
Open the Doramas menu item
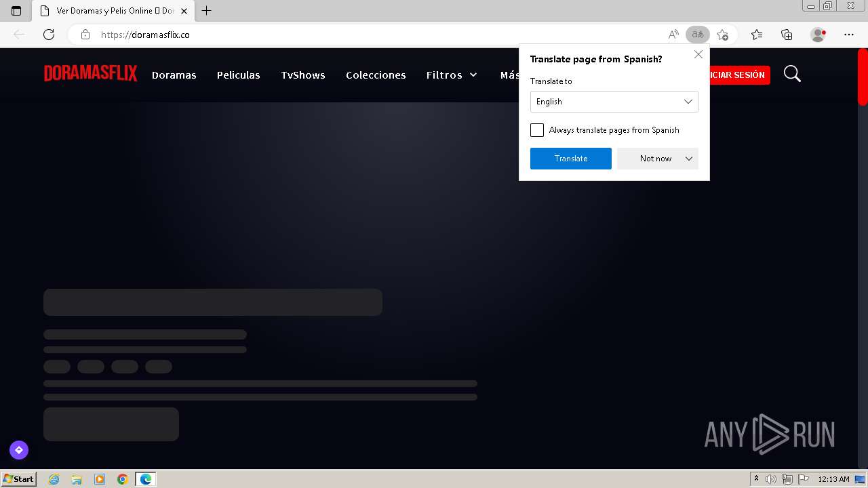point(174,75)
